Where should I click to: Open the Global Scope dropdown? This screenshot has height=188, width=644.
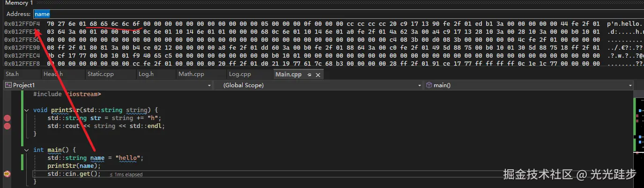click(420, 85)
